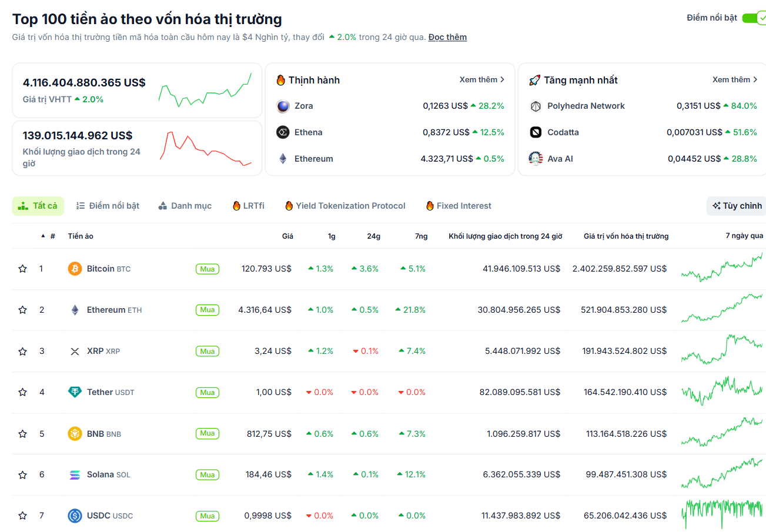Toggle the favorite star for XRP
766x532 pixels.
pyautogui.click(x=22, y=351)
